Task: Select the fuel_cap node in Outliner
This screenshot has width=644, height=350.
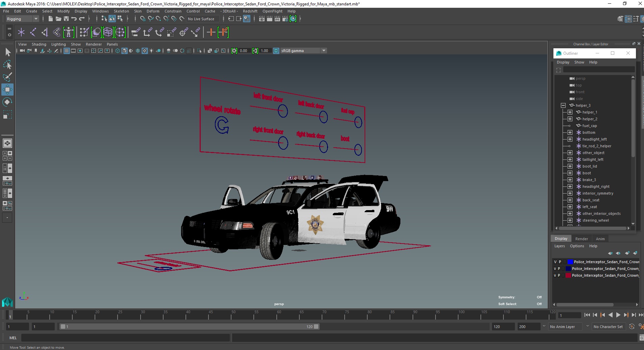Action: 590,126
